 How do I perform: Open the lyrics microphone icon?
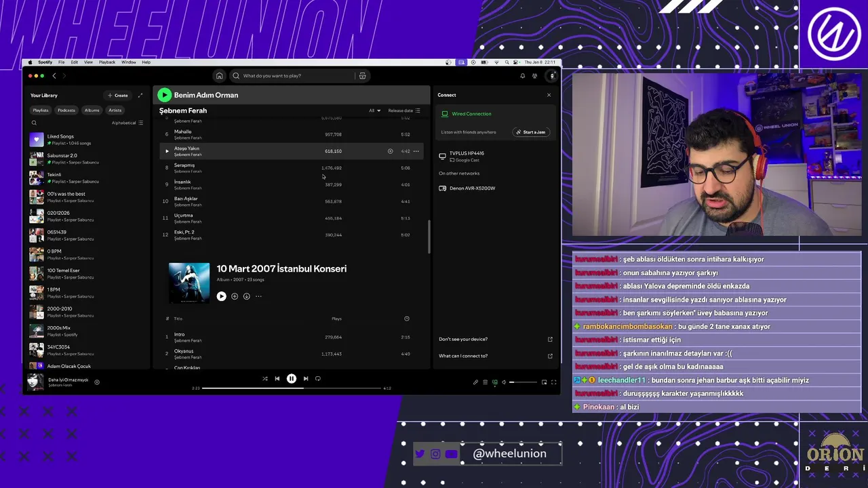pos(475,382)
